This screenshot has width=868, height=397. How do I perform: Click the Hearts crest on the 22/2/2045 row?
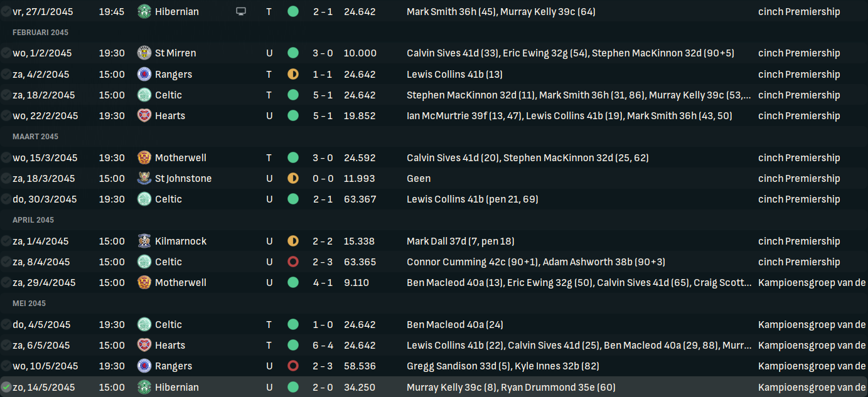tap(144, 115)
